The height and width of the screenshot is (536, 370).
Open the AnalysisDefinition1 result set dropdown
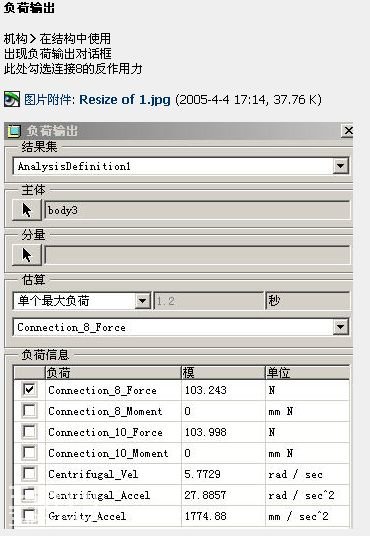[x=340, y=166]
